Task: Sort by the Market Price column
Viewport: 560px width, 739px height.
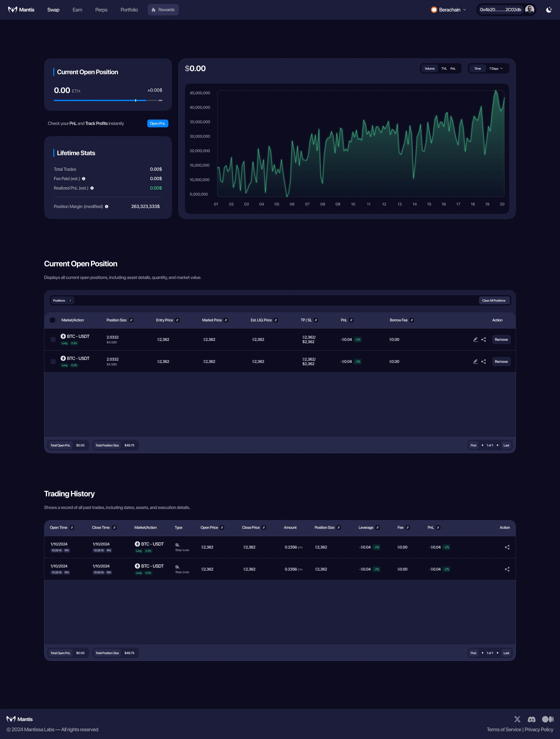Action: (226, 320)
